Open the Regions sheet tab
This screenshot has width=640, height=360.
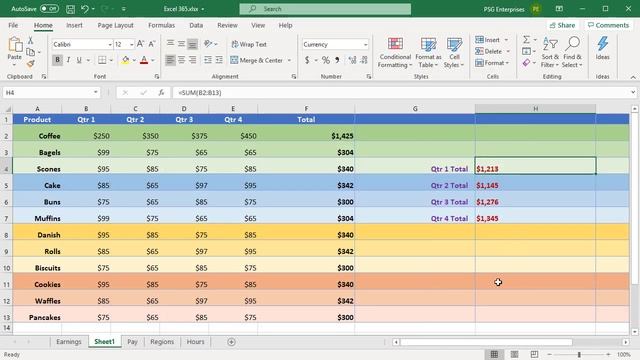tap(162, 342)
